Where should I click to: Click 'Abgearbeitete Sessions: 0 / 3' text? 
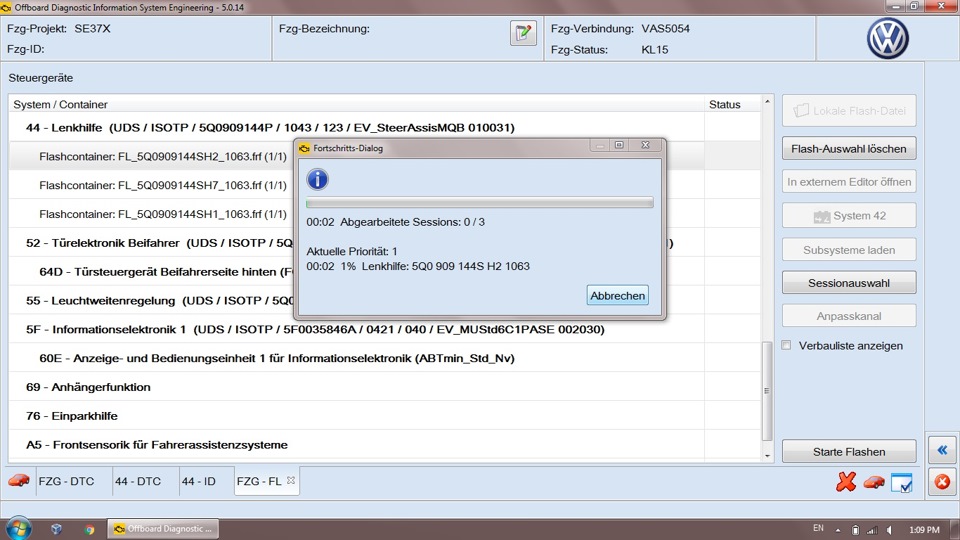coord(412,222)
